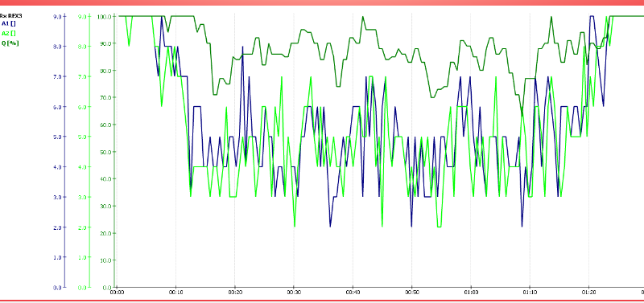
Task: Click the 50.0 tick on Q percent axis
Action: coord(105,152)
